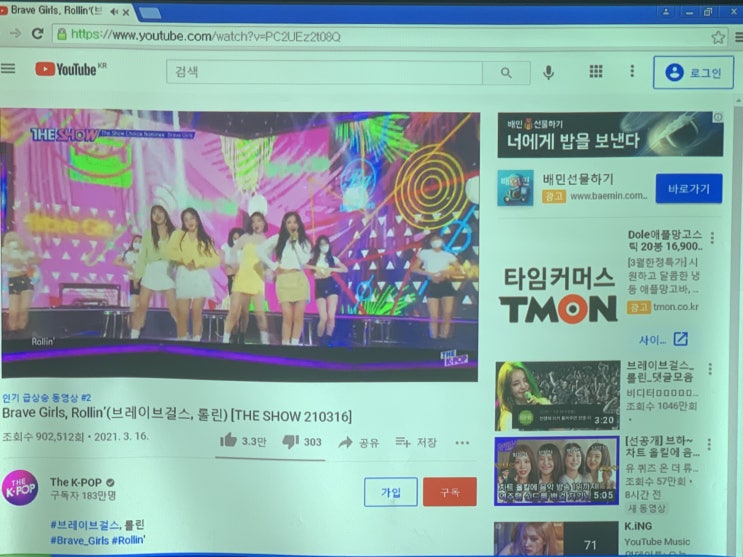This screenshot has width=743, height=557.
Task: View site security lock icon
Action: (x=62, y=34)
